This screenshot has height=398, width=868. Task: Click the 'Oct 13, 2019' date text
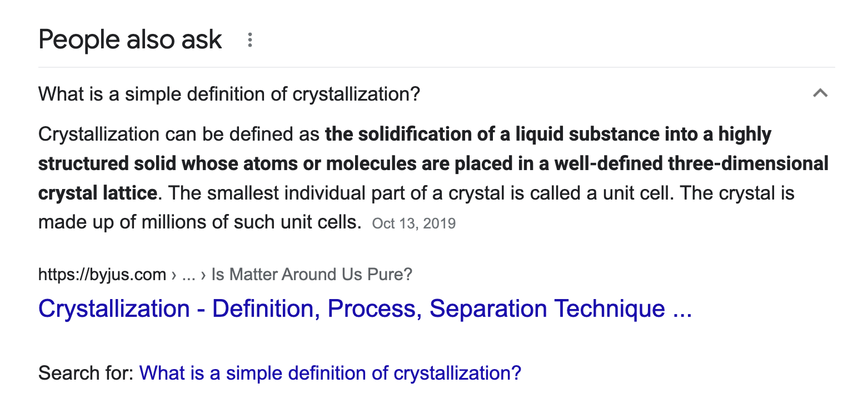(x=413, y=223)
